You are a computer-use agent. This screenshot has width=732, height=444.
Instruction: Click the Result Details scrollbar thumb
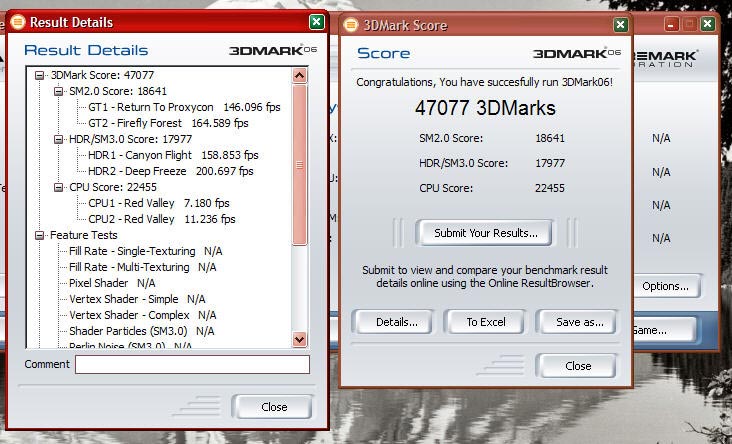click(x=299, y=165)
